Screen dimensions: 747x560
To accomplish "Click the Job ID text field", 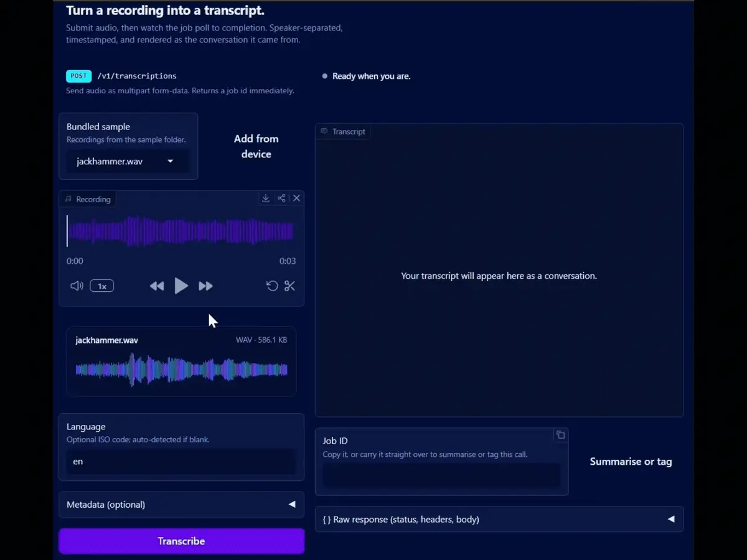I will 441,476.
